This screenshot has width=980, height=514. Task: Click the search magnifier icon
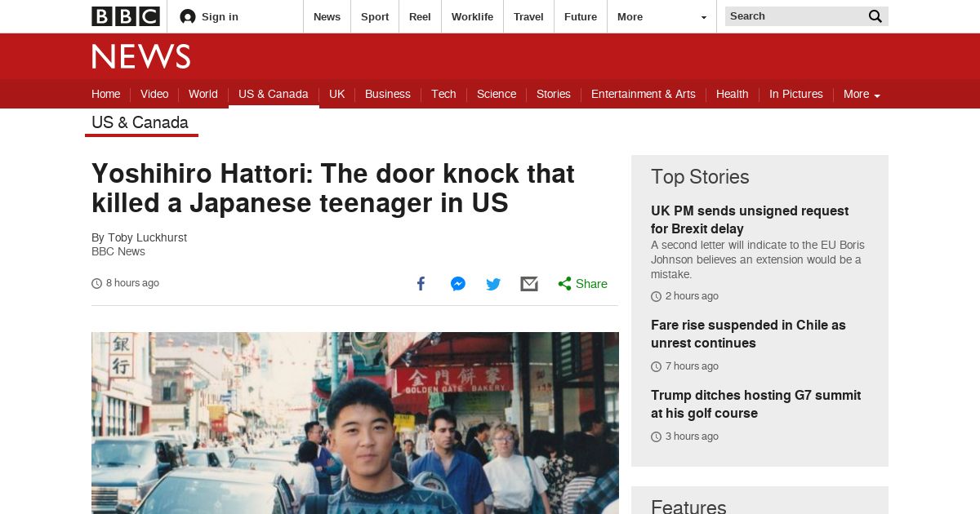[875, 16]
